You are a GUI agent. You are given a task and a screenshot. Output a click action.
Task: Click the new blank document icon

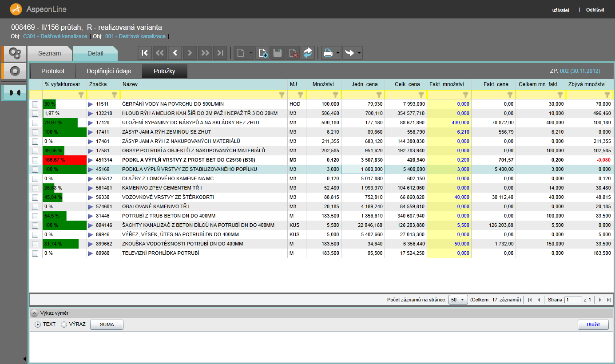click(x=240, y=53)
